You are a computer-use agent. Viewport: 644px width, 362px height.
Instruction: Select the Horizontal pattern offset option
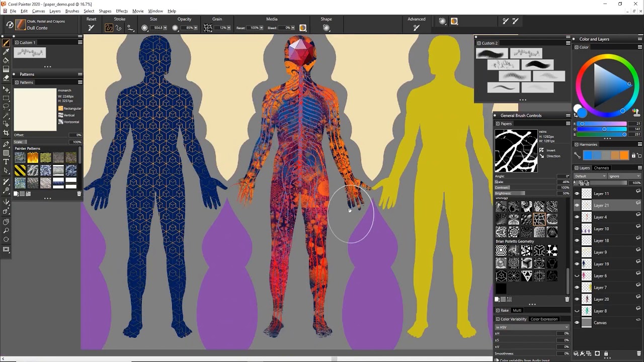[69, 122]
